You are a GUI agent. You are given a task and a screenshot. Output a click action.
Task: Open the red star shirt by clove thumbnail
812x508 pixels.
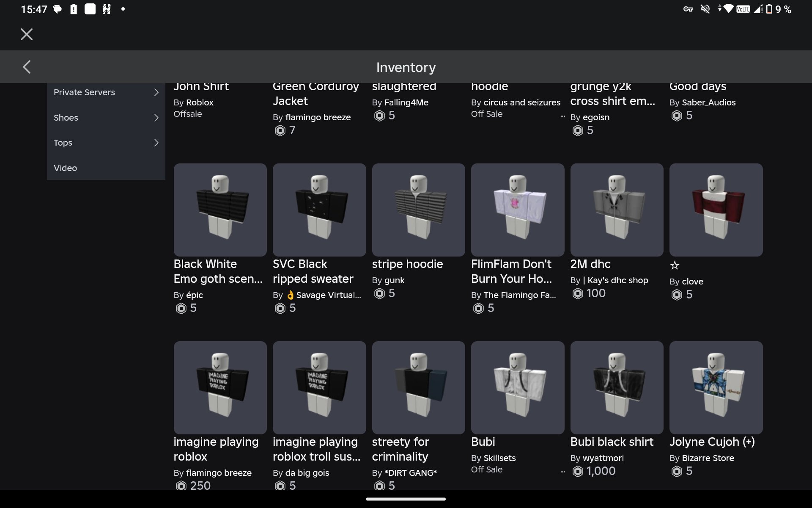716,210
